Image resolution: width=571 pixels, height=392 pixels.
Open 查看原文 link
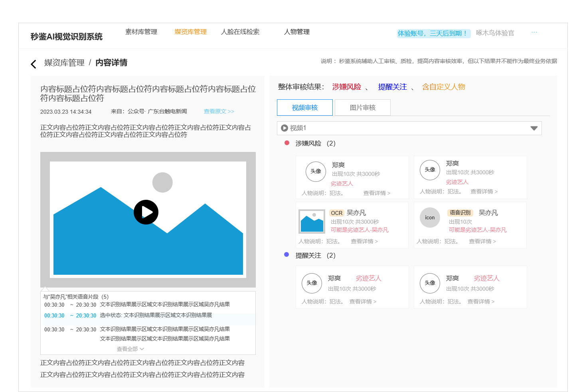(219, 111)
